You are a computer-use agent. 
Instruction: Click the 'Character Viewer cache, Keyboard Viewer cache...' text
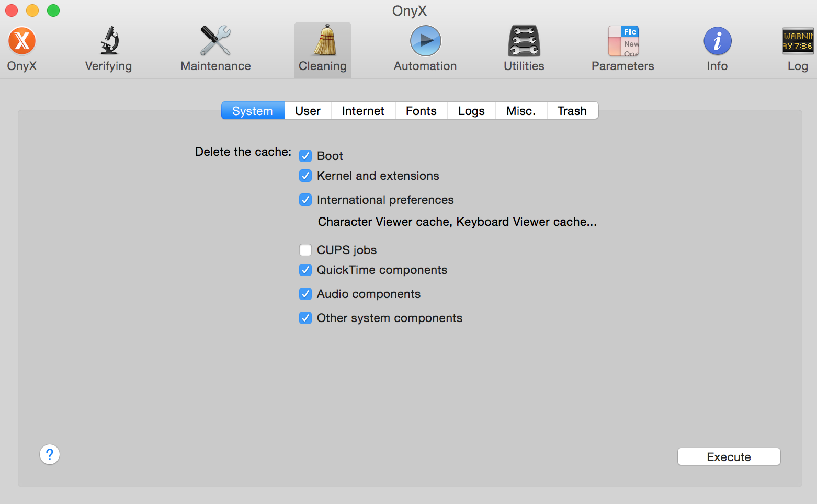(x=457, y=222)
